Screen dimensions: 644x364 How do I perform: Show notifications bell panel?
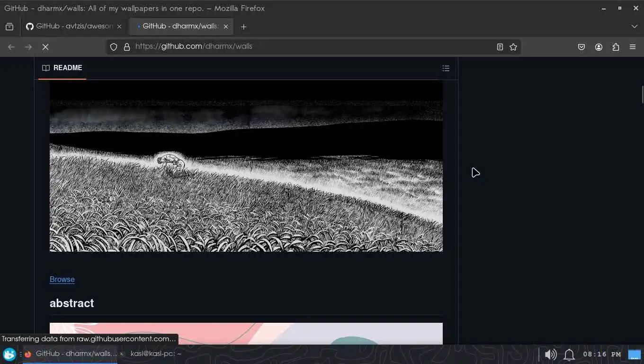[569, 354]
